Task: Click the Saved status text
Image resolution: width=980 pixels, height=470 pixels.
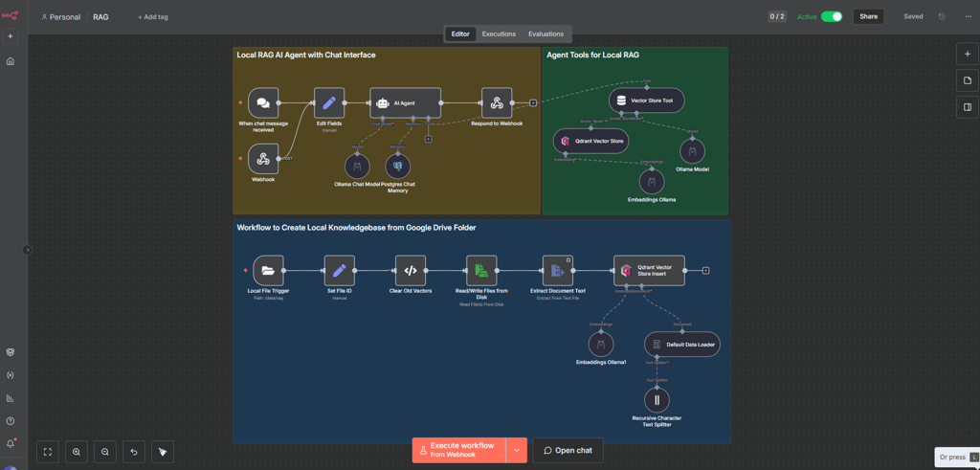Action: tap(913, 17)
